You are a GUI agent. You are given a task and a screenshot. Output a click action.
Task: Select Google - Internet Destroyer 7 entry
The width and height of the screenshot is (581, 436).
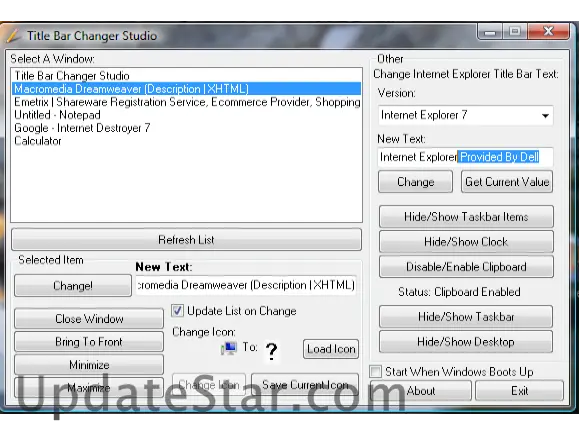[186, 127]
